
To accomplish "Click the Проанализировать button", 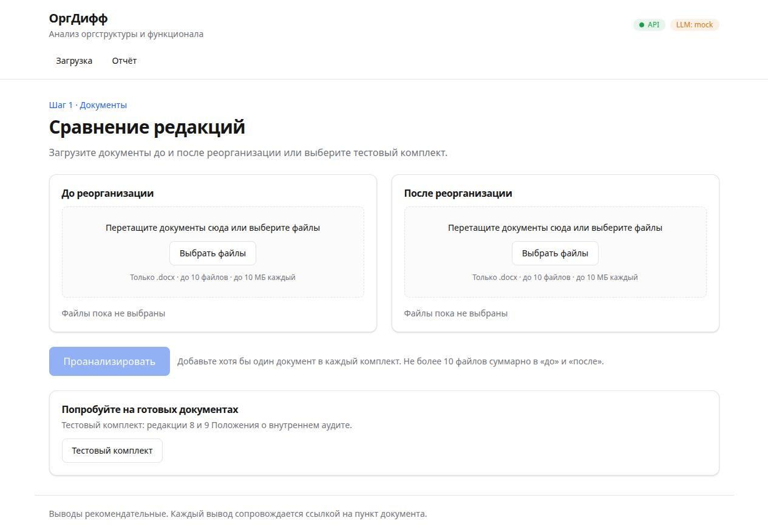I will (x=109, y=361).
